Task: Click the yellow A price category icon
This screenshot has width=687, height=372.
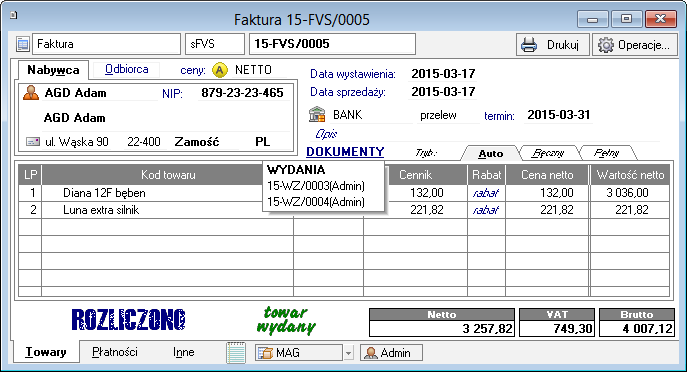Action: (x=220, y=70)
